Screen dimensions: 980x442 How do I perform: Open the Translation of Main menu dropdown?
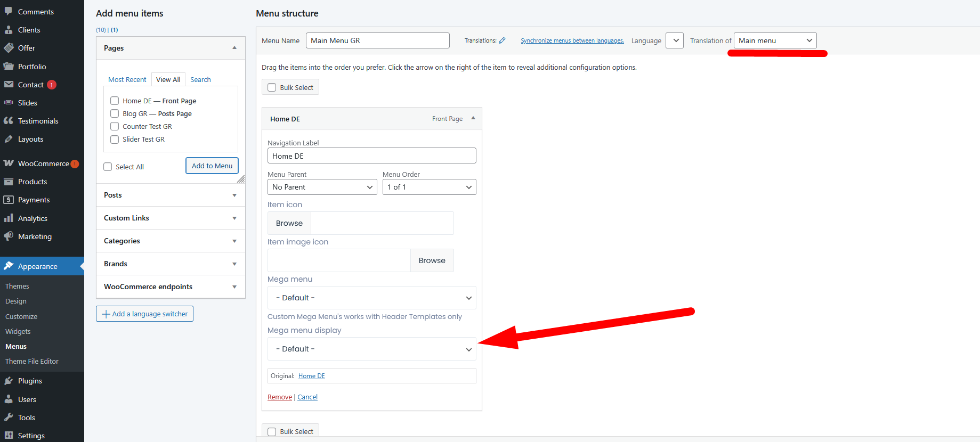[775, 40]
